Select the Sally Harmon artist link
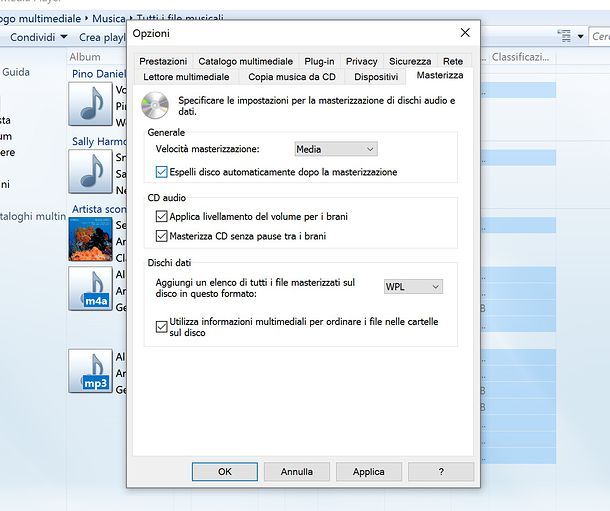This screenshot has height=511, width=610. point(99,141)
